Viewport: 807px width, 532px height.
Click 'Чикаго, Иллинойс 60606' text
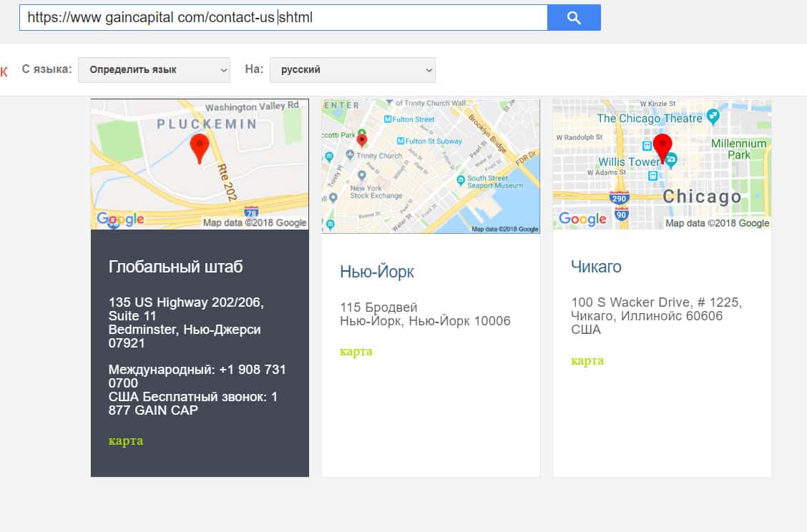tap(647, 316)
